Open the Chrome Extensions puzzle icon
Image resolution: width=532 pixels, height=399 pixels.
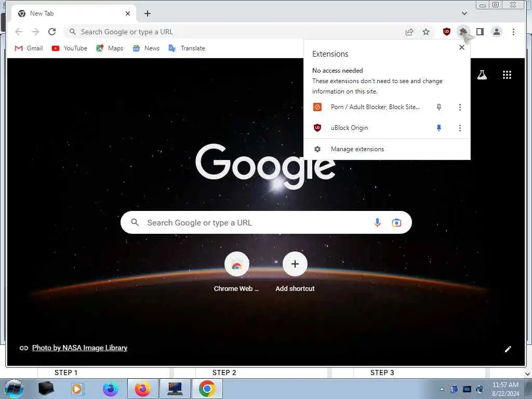pyautogui.click(x=463, y=32)
